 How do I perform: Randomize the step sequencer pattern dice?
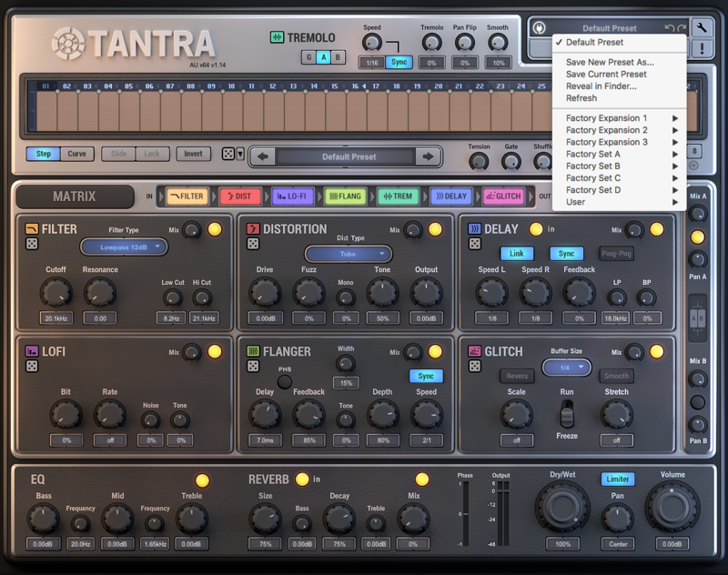[228, 155]
